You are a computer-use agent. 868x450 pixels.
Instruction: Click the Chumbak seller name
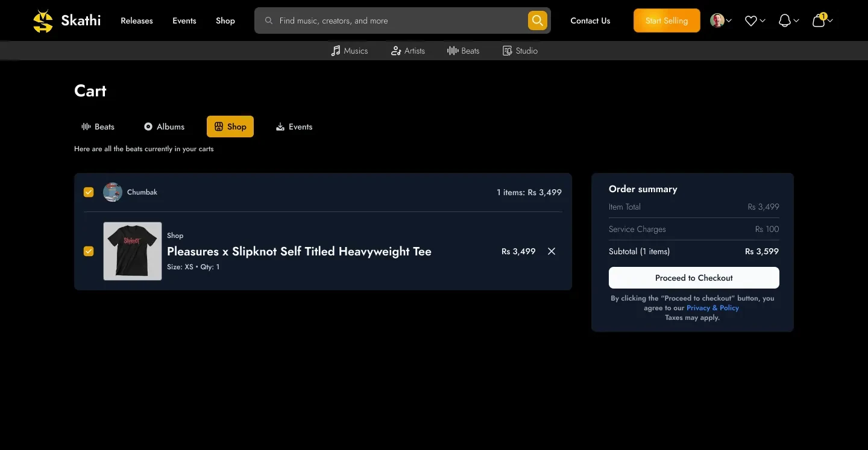[x=142, y=192]
